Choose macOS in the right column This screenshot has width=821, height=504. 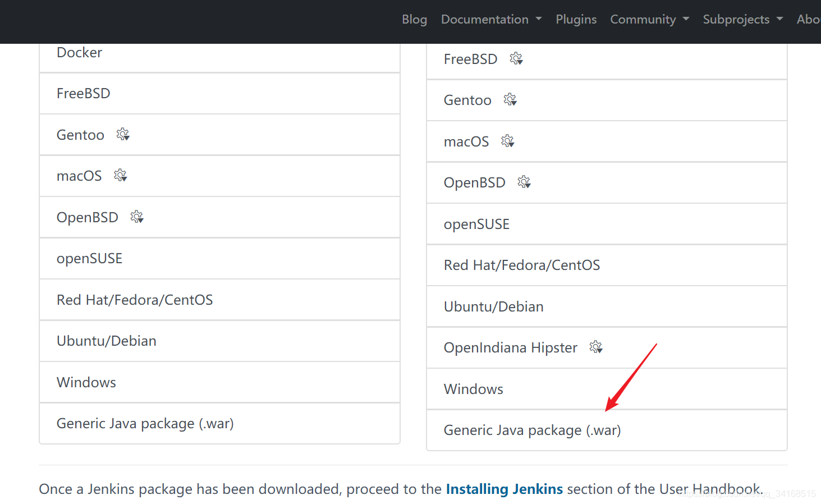tap(607, 141)
